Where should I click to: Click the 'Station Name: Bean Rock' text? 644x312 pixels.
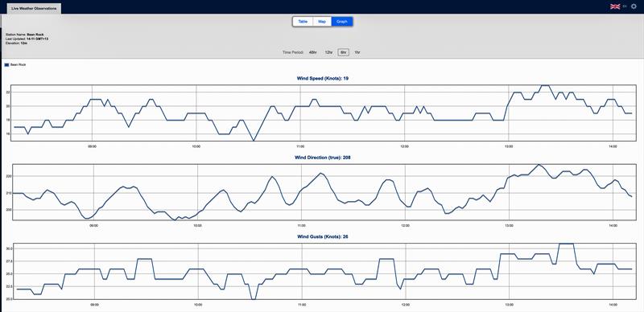tap(25, 34)
